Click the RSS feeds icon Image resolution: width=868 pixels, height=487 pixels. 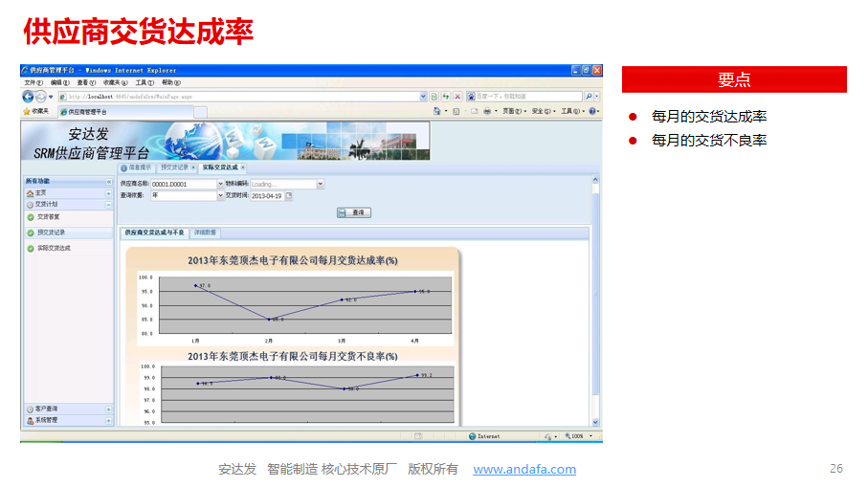[x=456, y=111]
